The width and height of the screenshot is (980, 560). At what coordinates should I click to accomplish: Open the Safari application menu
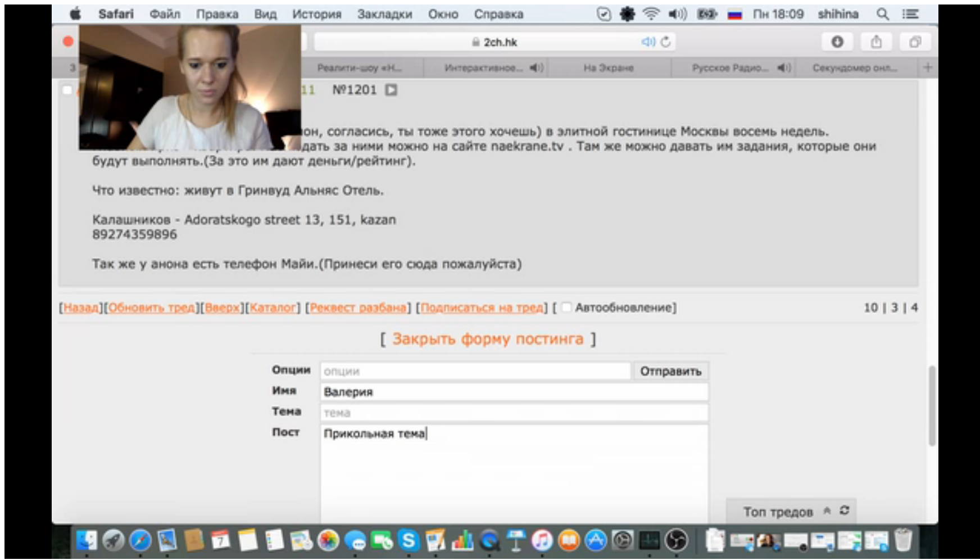(x=116, y=14)
